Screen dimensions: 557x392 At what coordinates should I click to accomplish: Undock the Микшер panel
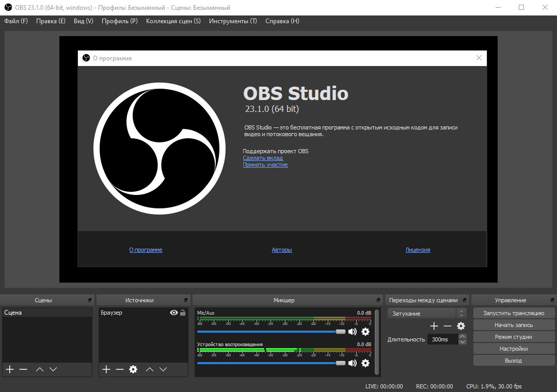pos(378,300)
